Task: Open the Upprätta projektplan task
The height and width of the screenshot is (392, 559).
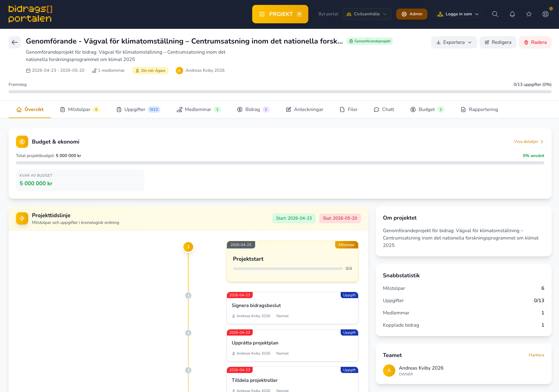Action: pyautogui.click(x=293, y=345)
